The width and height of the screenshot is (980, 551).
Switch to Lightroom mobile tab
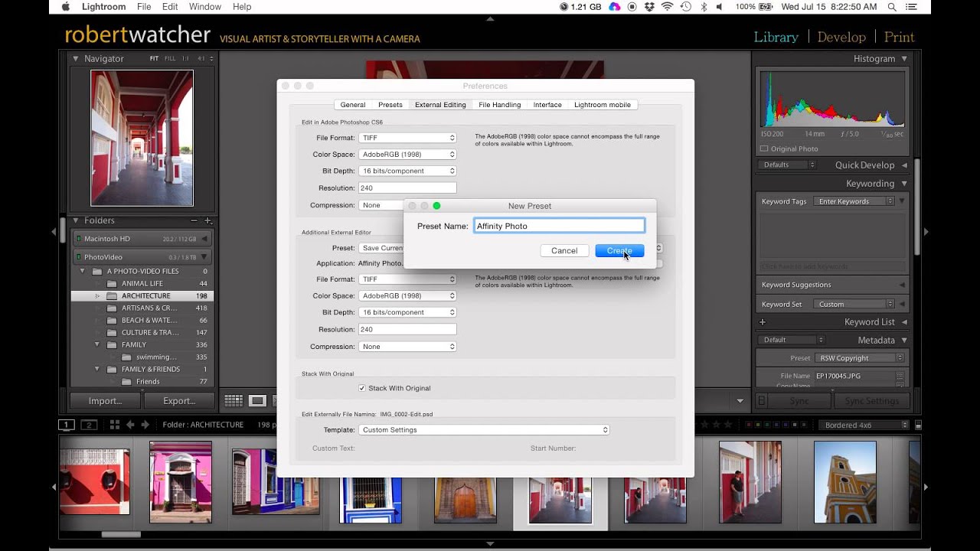point(603,105)
